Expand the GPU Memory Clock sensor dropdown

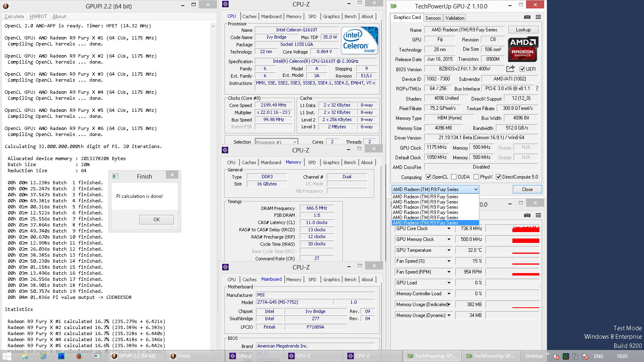[449, 239]
